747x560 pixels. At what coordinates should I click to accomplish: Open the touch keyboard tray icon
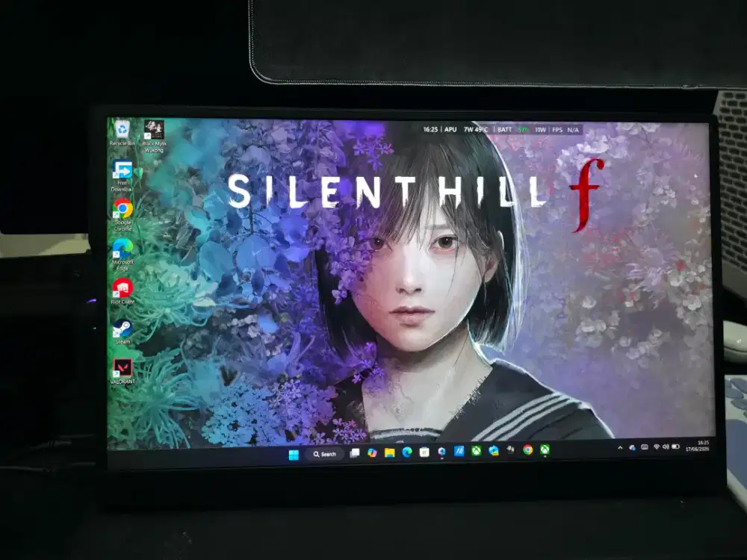coord(645,447)
